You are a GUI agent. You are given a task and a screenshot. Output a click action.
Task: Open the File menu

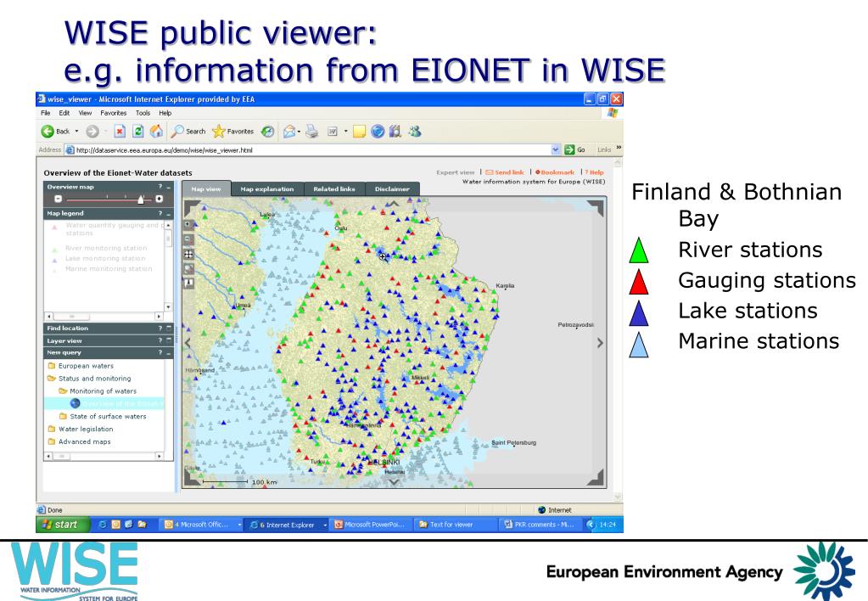point(45,113)
